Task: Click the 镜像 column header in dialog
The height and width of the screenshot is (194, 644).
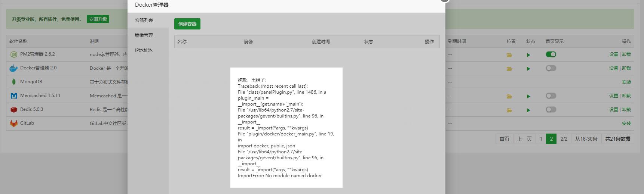Action: tap(248, 42)
